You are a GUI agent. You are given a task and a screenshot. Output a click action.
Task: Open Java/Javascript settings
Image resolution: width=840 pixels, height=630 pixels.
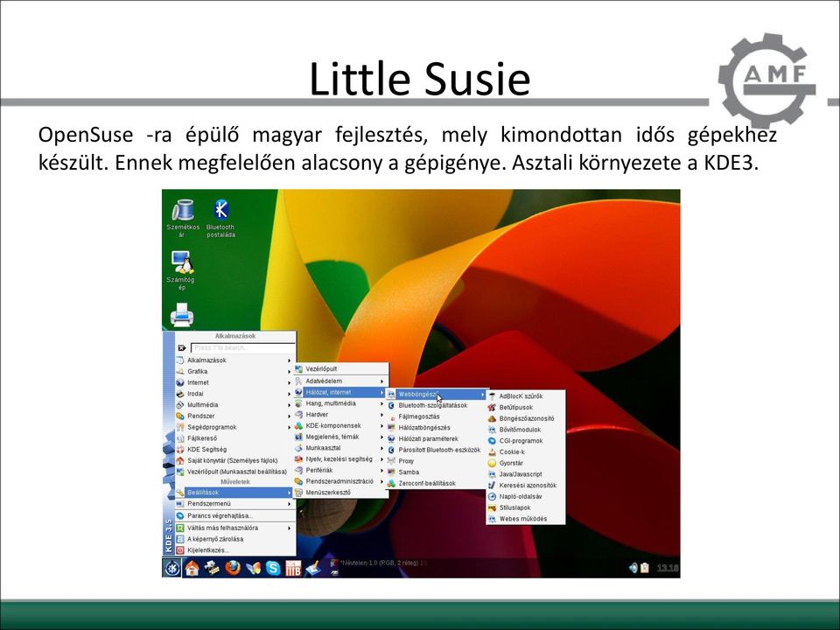tap(526, 474)
